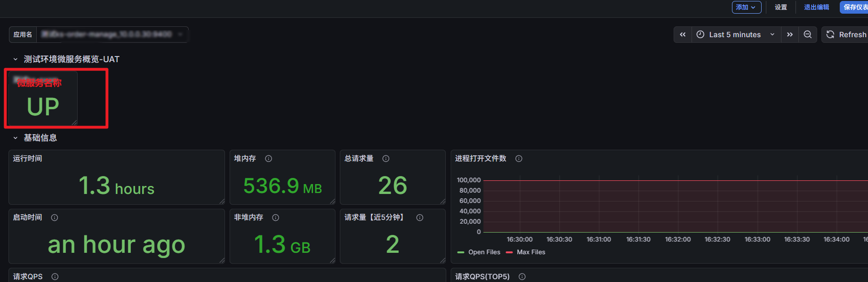This screenshot has height=282, width=868.
Task: Zoom out the time range
Action: pyautogui.click(x=808, y=34)
